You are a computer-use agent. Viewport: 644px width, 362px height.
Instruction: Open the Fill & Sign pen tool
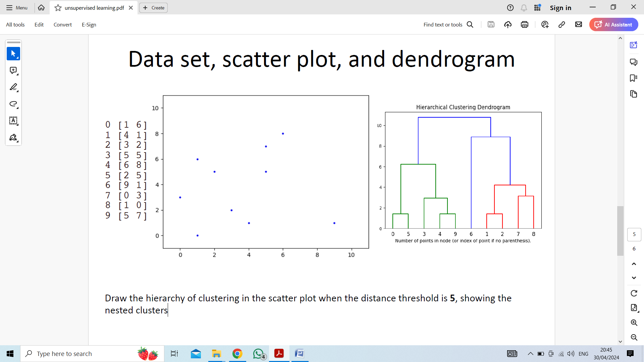click(12, 137)
